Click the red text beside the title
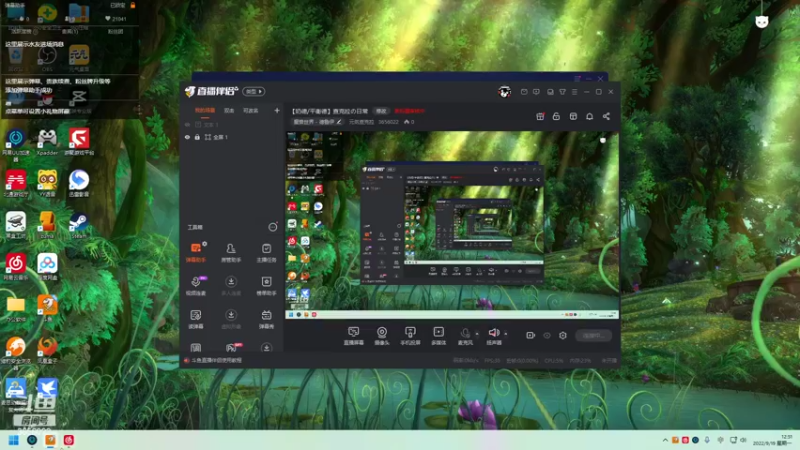 click(x=409, y=111)
